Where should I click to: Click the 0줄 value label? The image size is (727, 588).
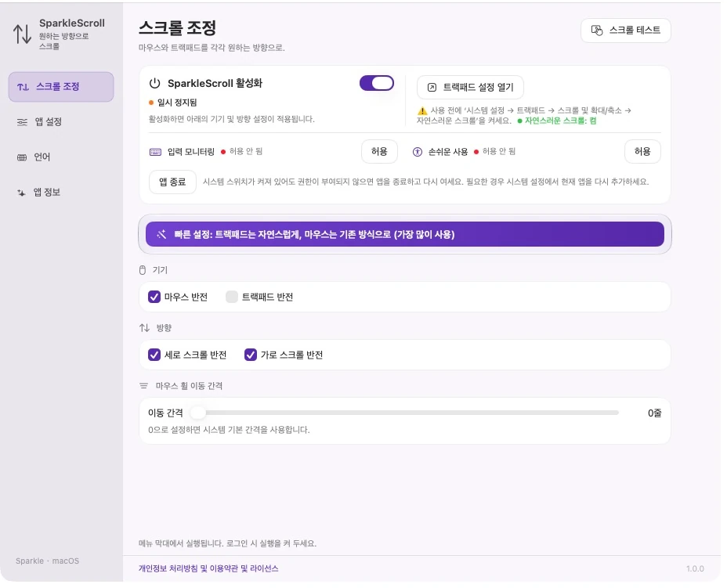point(654,413)
